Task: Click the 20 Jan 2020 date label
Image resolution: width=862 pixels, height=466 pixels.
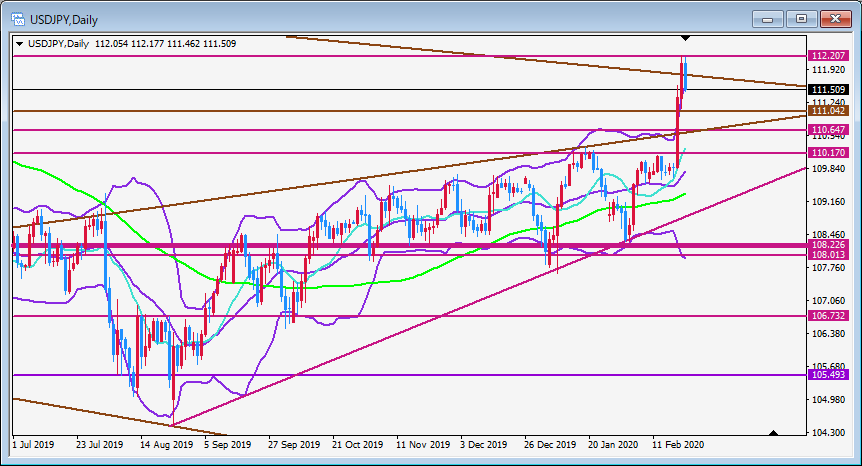Action: [x=613, y=445]
